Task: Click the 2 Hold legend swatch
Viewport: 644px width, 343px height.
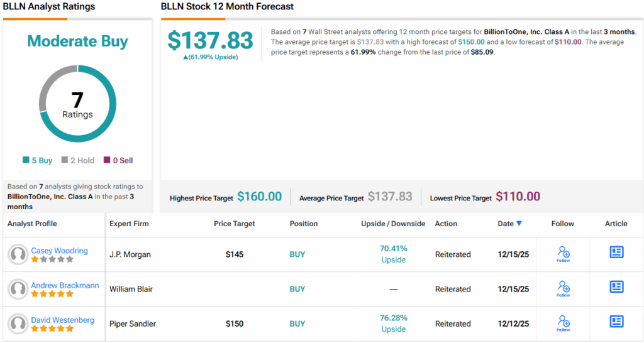Action: tap(64, 161)
